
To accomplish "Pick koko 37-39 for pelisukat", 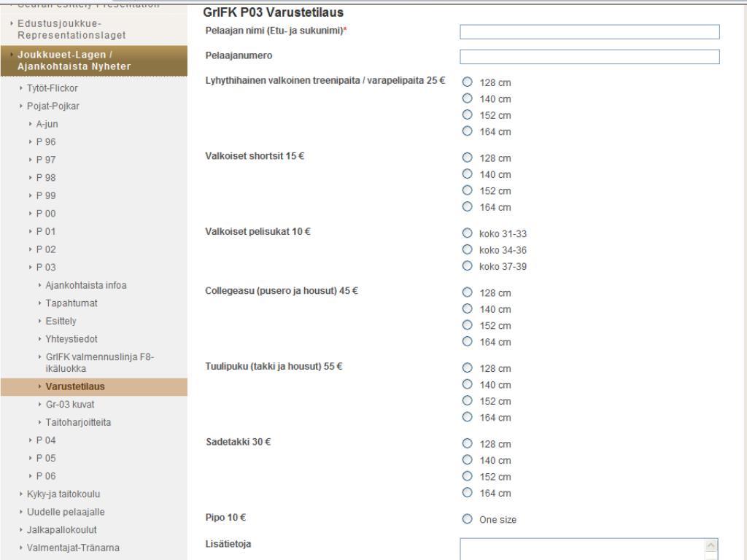I will pyautogui.click(x=468, y=265).
